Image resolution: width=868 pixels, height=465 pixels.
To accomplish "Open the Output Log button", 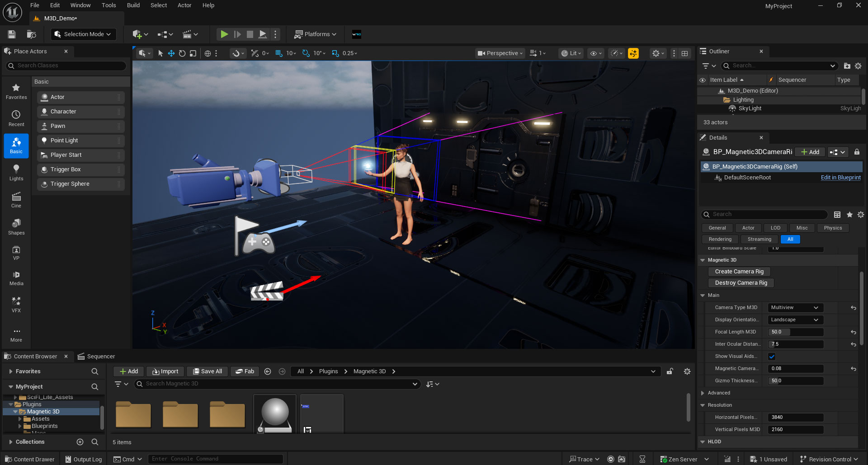I will click(x=84, y=459).
